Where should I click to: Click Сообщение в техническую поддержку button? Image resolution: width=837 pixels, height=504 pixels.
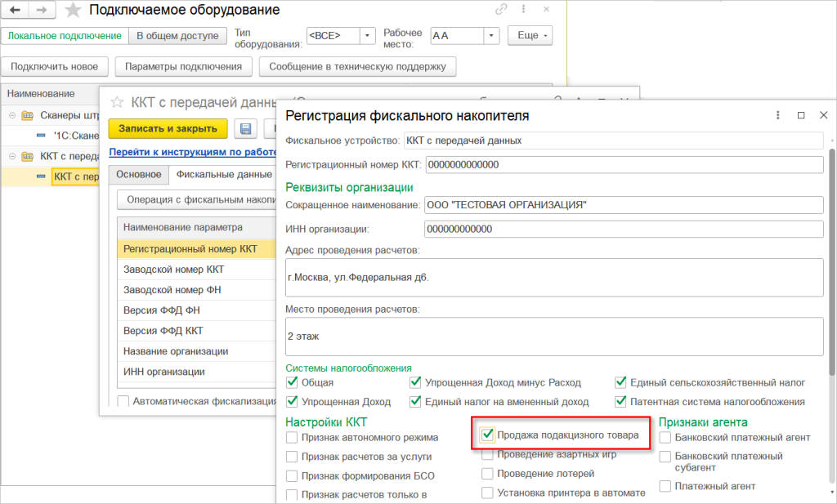tap(357, 67)
